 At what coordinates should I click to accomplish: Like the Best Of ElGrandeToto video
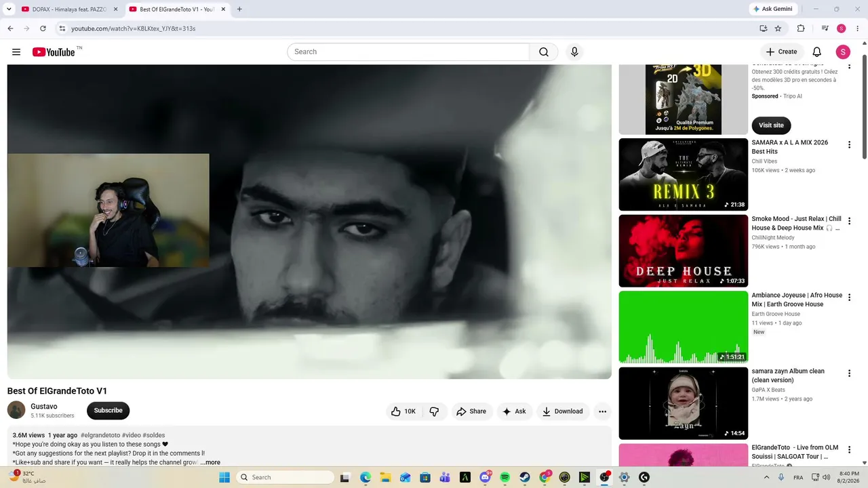click(403, 411)
